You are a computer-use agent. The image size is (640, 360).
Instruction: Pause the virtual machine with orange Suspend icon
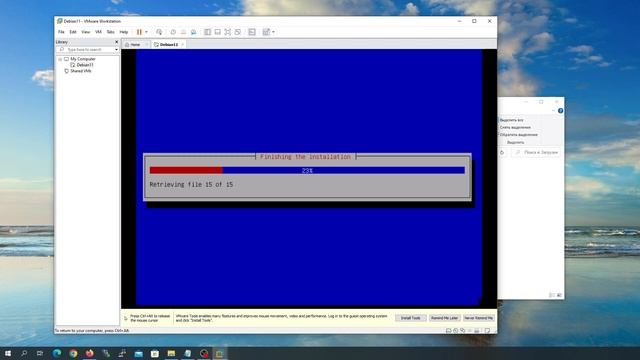(x=139, y=32)
